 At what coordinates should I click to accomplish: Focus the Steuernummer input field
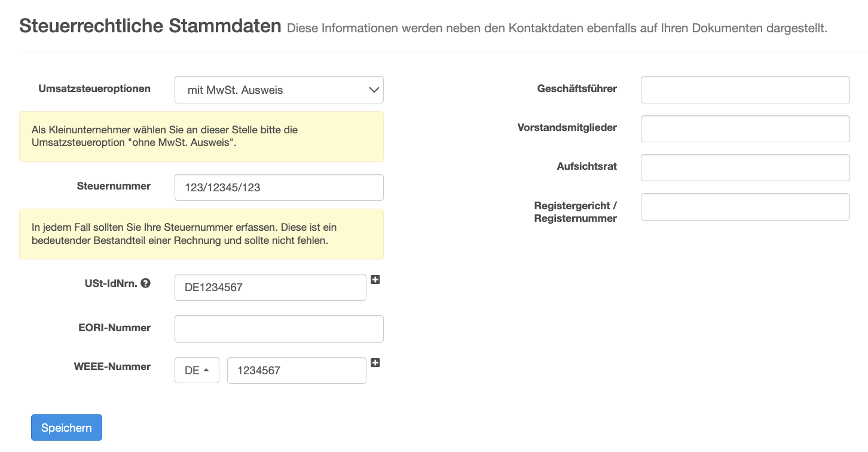click(279, 187)
